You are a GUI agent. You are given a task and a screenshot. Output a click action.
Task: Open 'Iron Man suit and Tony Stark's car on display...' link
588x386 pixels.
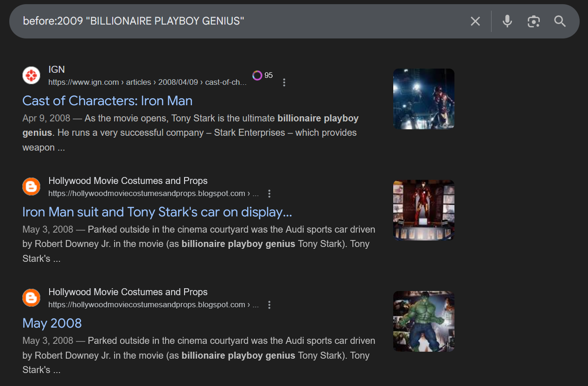pyautogui.click(x=157, y=212)
